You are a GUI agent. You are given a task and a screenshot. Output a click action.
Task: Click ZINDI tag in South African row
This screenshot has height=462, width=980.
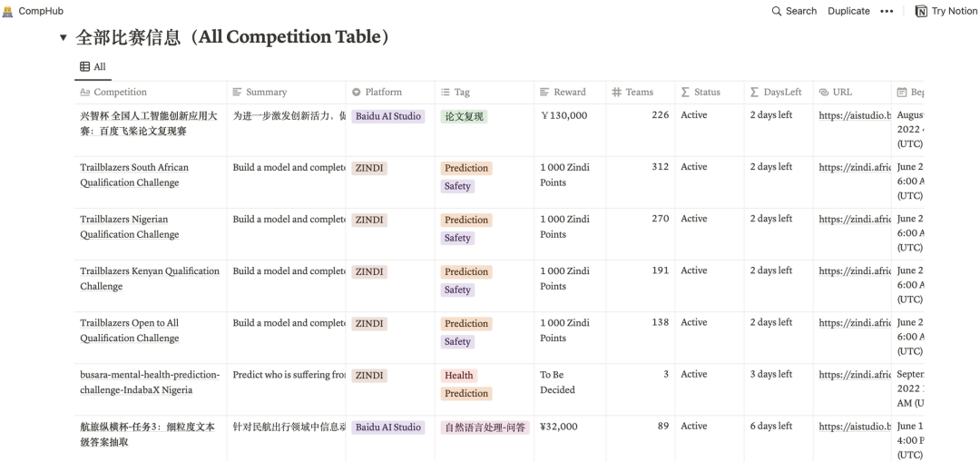(369, 168)
